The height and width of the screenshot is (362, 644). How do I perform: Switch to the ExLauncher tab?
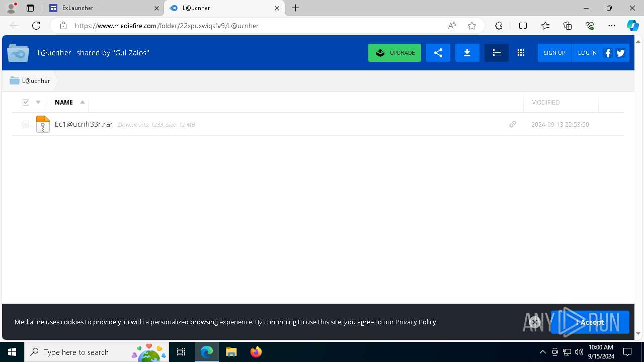pos(103,8)
